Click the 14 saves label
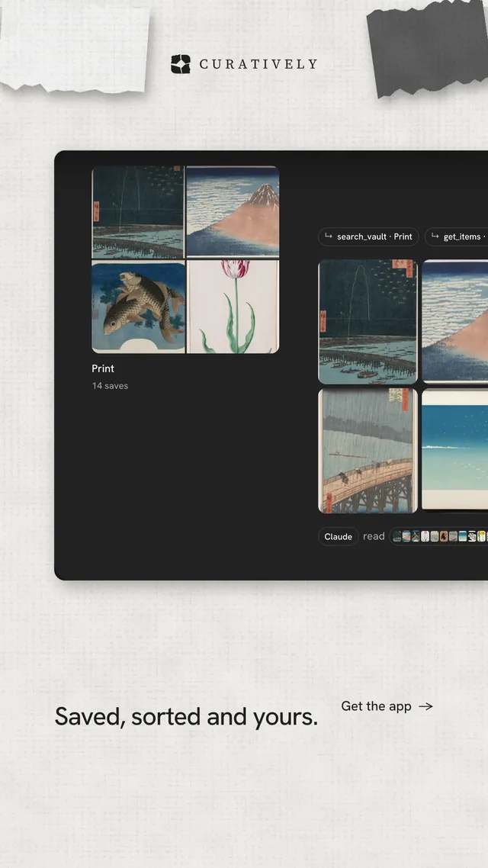This screenshot has width=488, height=868. 110,386
